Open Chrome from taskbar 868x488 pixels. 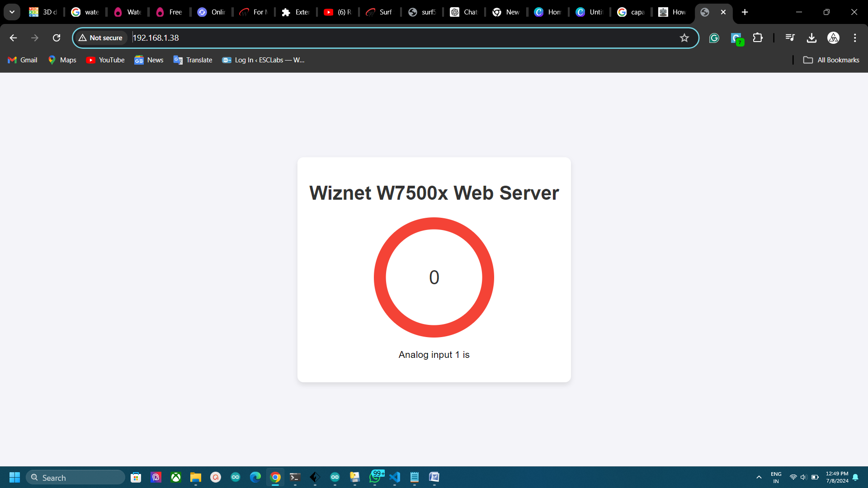(275, 477)
